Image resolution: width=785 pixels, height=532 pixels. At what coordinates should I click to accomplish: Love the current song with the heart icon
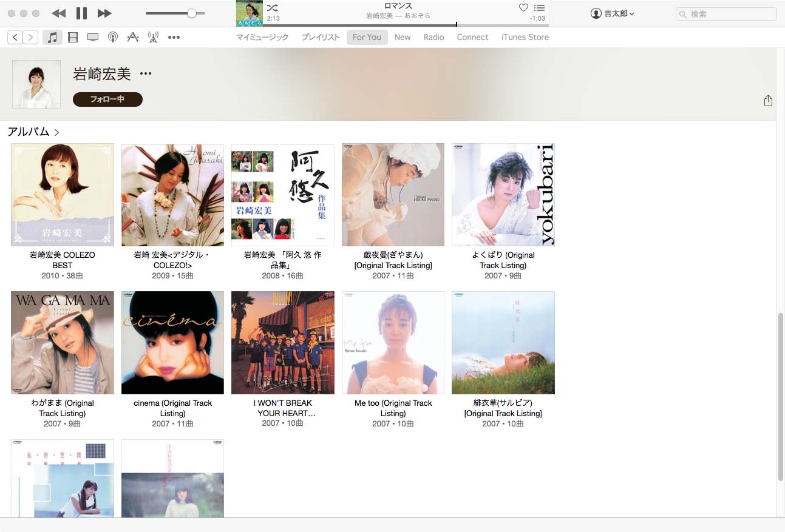click(x=523, y=8)
